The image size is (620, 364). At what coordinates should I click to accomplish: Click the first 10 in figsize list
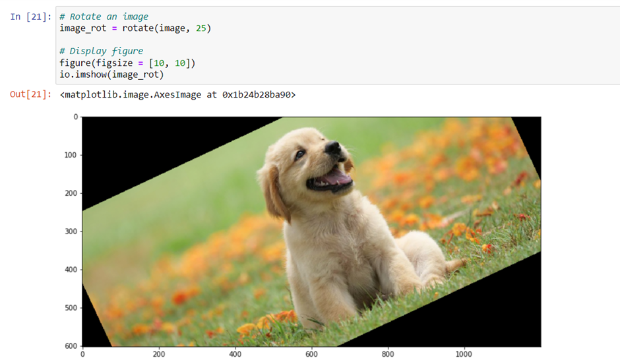pyautogui.click(x=158, y=63)
